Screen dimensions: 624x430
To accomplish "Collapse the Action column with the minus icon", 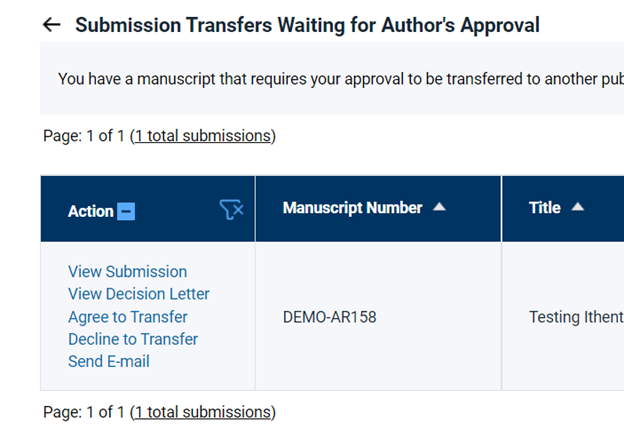I will click(126, 211).
